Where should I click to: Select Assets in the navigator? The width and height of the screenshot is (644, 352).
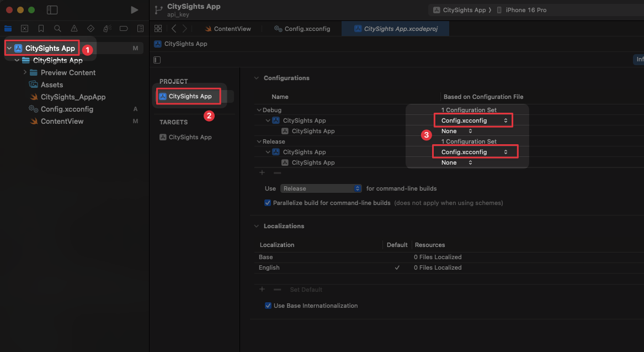click(52, 85)
